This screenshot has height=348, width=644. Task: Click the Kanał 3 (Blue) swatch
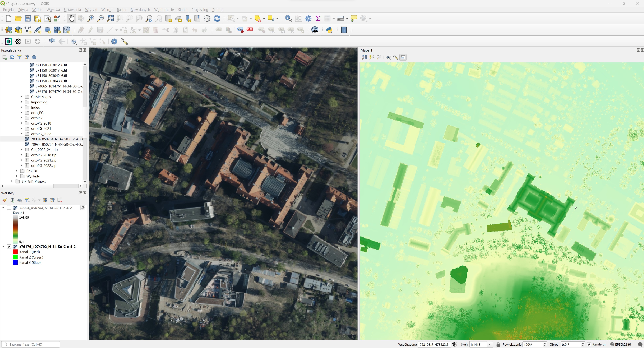(15, 262)
